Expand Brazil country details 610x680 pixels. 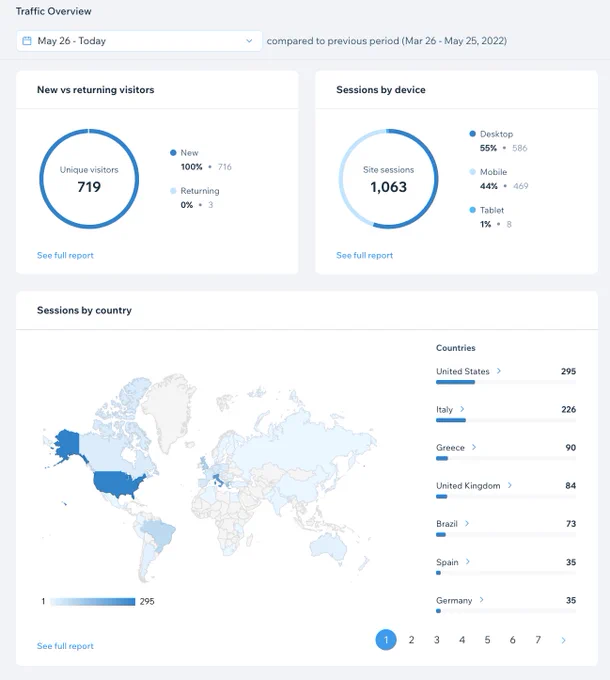[467, 523]
